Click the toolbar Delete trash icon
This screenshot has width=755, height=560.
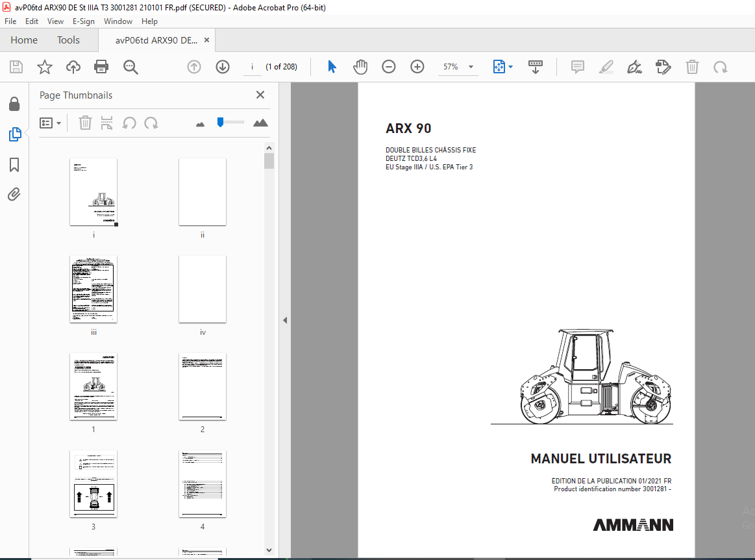(x=692, y=67)
